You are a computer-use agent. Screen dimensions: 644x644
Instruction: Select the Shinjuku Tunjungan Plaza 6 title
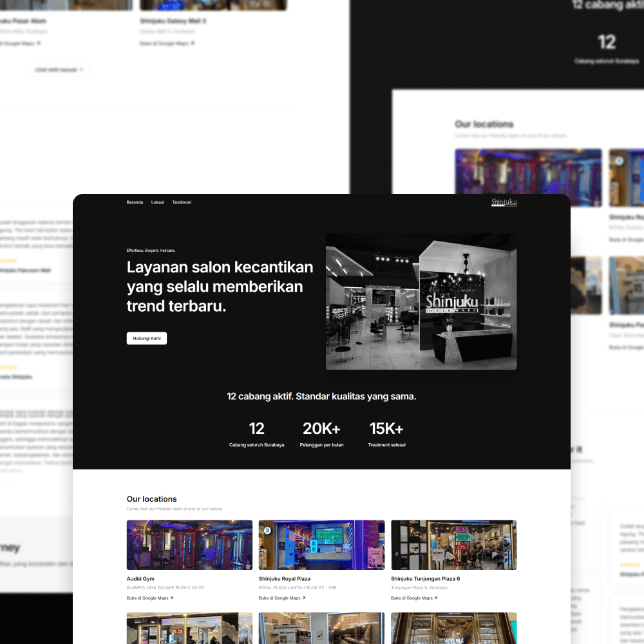[x=425, y=579]
